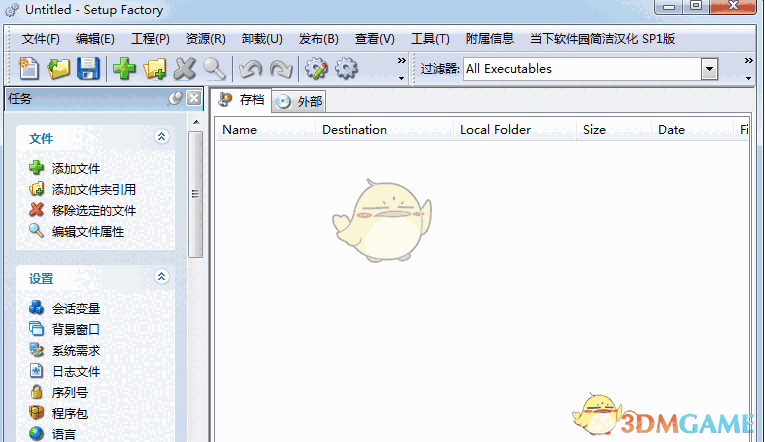Open the 序列号 settings link
This screenshot has height=442, width=765.
click(x=70, y=392)
